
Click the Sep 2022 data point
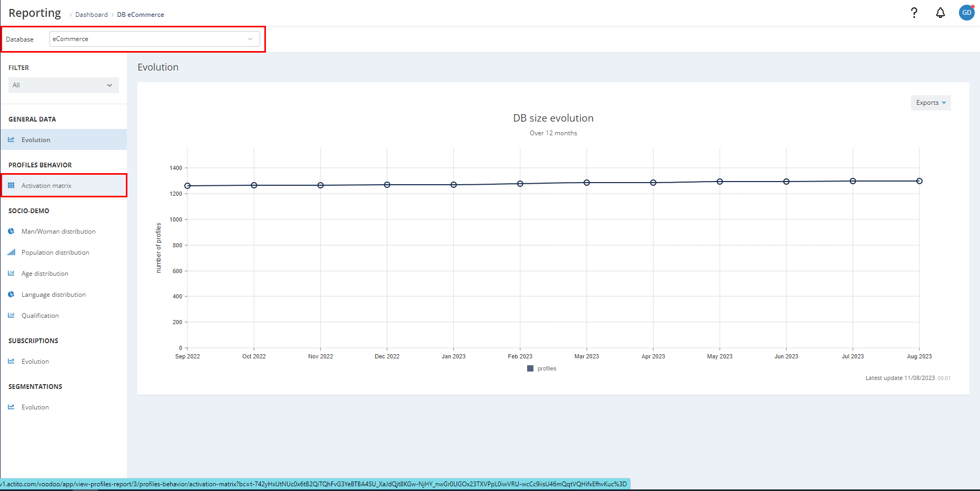click(187, 186)
